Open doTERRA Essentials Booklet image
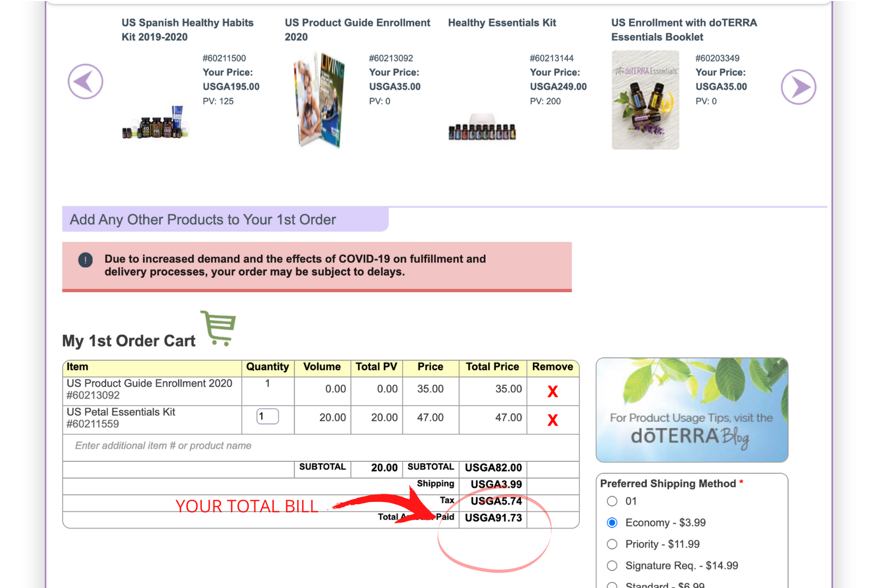This screenshot has width=871, height=588. coord(646,100)
